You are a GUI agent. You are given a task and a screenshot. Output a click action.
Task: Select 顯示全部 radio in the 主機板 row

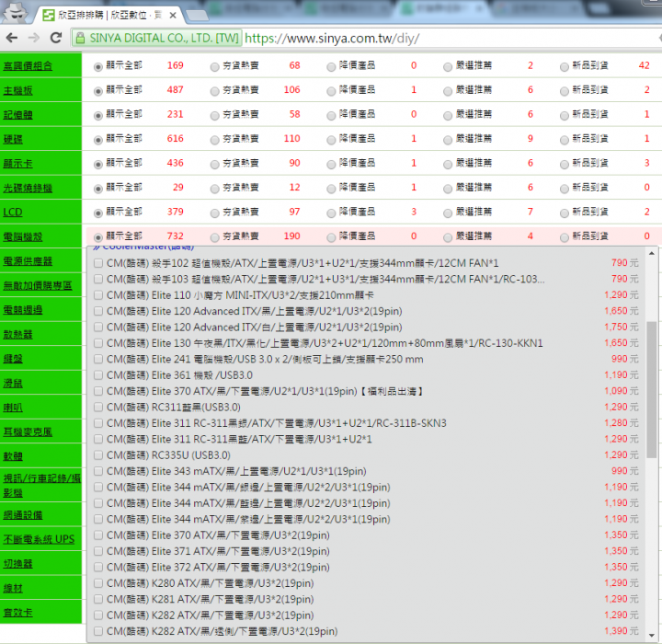pyautogui.click(x=98, y=91)
